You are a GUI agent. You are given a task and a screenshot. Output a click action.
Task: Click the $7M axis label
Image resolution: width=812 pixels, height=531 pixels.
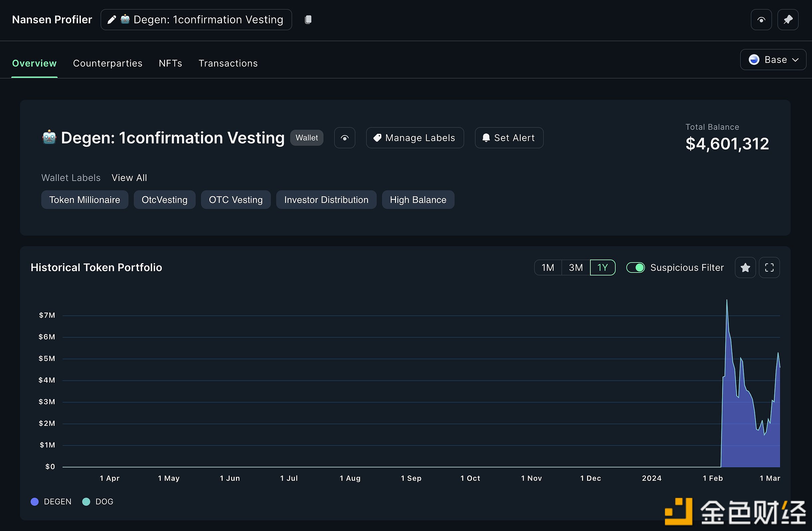point(47,315)
